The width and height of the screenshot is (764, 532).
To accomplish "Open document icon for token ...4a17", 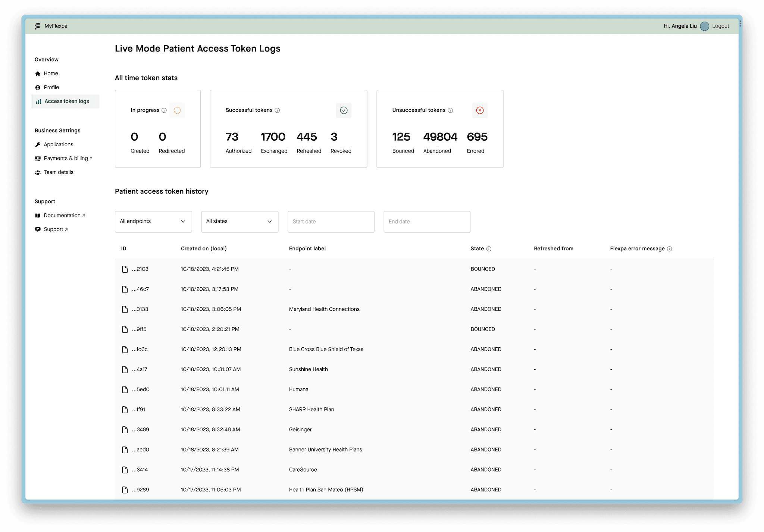I will [125, 369].
